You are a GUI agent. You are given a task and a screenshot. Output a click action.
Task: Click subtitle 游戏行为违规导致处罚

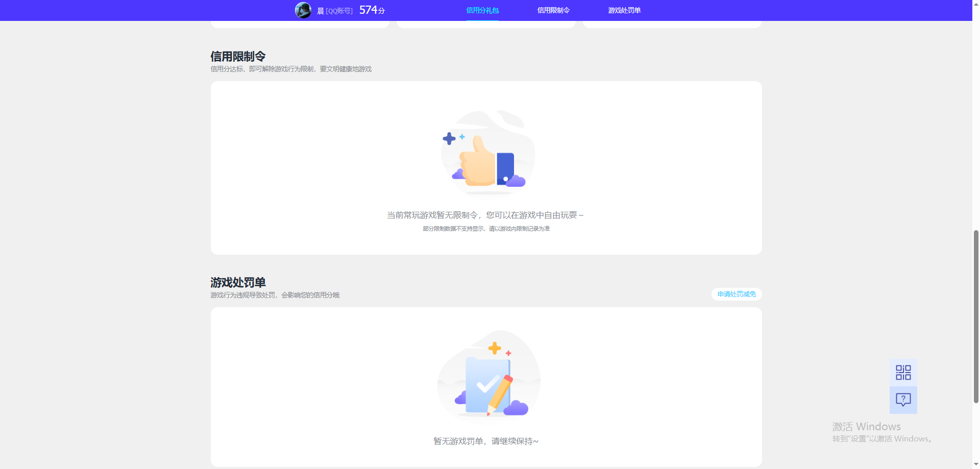(243, 295)
